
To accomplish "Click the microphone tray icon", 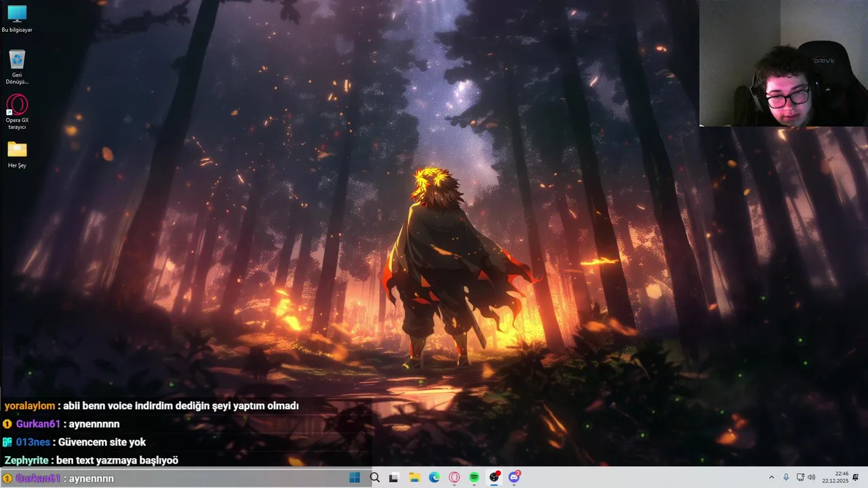I will click(786, 477).
